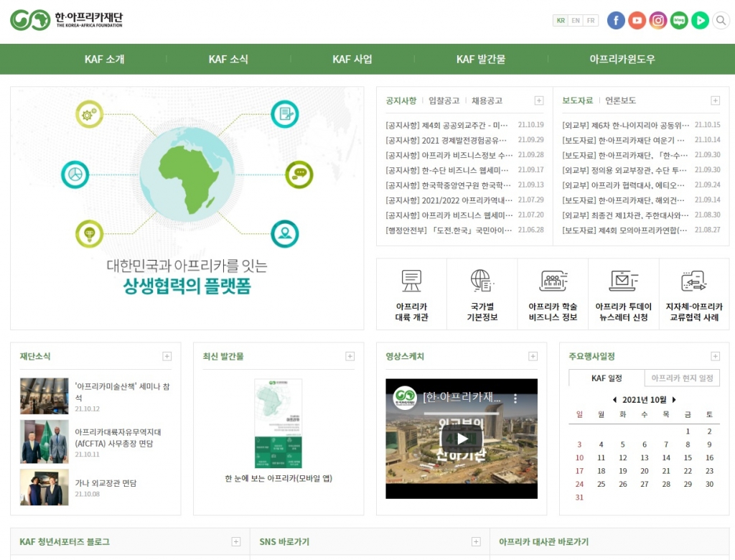Click the 최신 발간물 publication cover thumbnail
Viewport: 735px width, 560px height.
pyautogui.click(x=278, y=424)
